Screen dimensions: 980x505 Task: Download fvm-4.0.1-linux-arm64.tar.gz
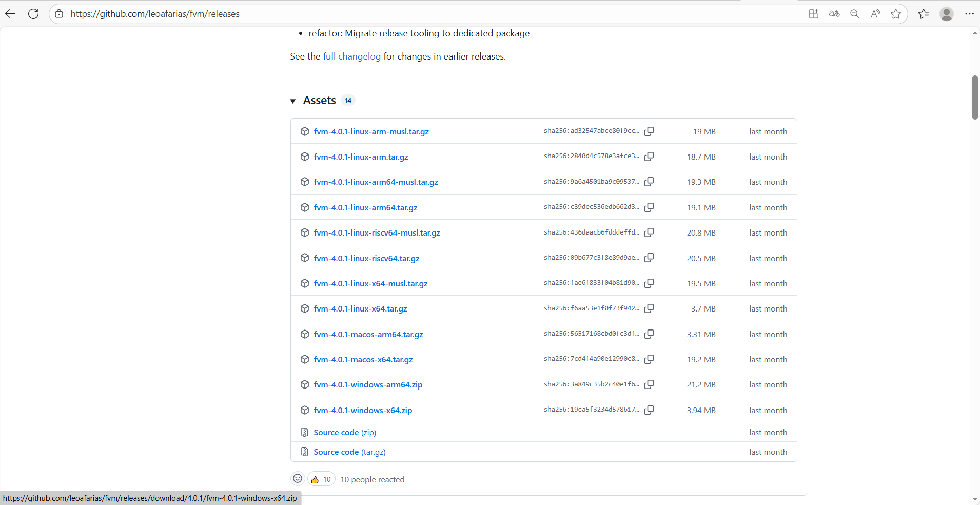[x=365, y=208]
